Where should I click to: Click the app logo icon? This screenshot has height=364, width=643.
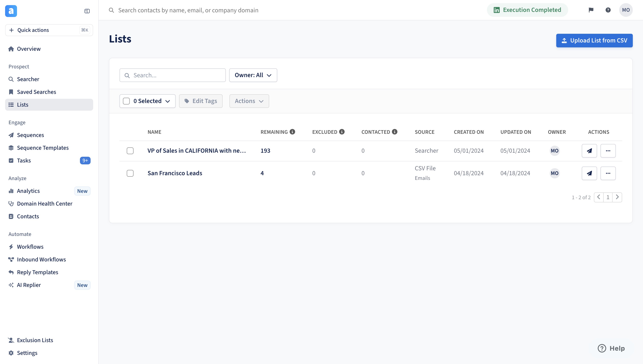[11, 11]
